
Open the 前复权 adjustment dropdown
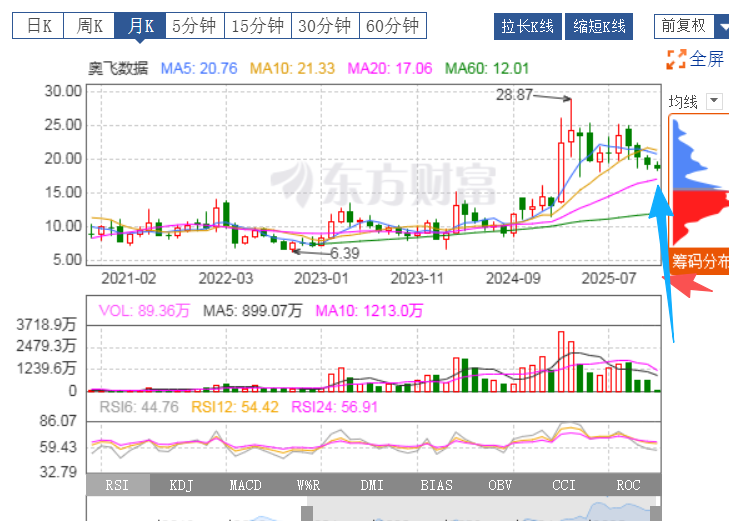[x=692, y=26]
